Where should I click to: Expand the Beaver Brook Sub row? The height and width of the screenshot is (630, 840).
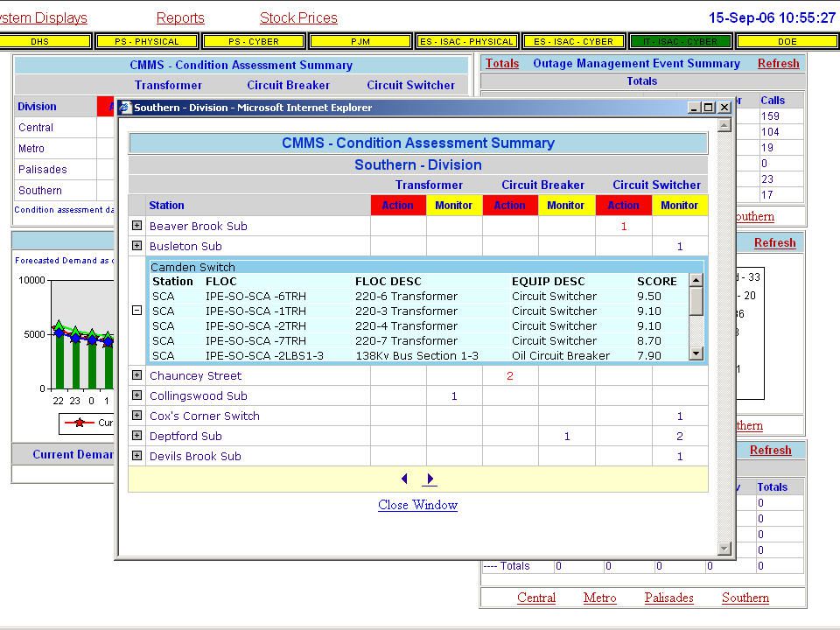click(x=136, y=226)
